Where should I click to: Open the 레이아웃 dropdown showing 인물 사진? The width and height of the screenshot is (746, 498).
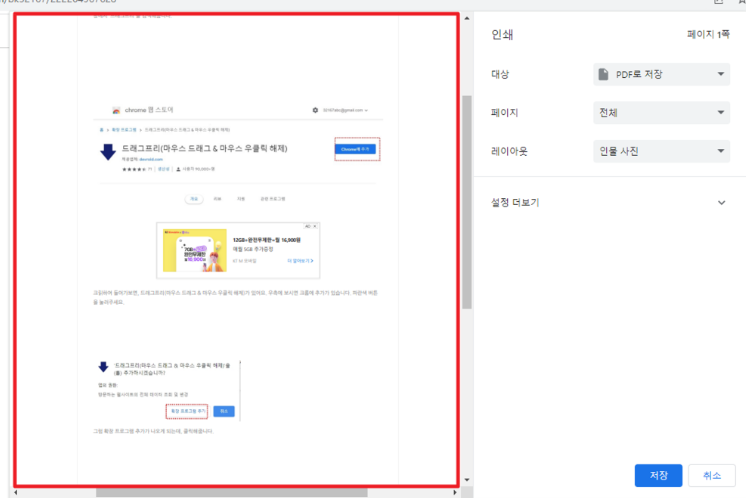[x=661, y=151]
